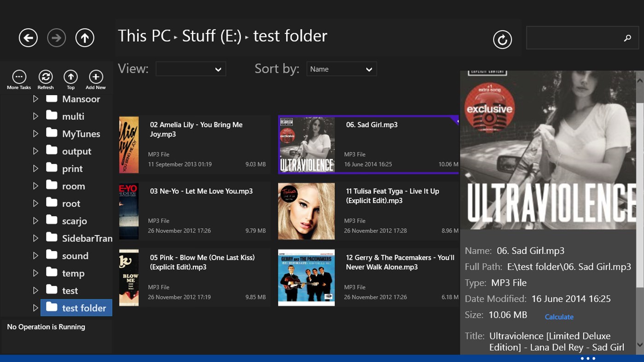Image resolution: width=644 pixels, height=362 pixels.
Task: Expand the test folder in the sidebar
Action: tap(35, 308)
